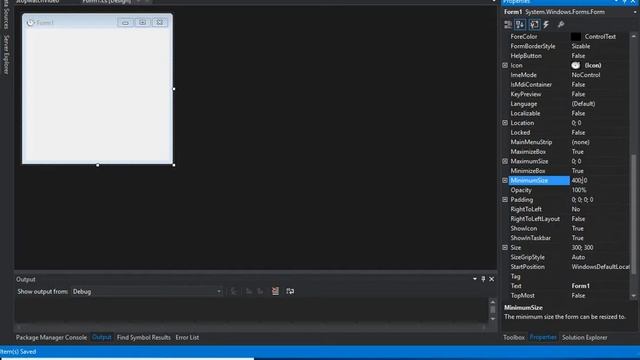
Task: Select RightToLeftLayout property
Action: click(535, 219)
